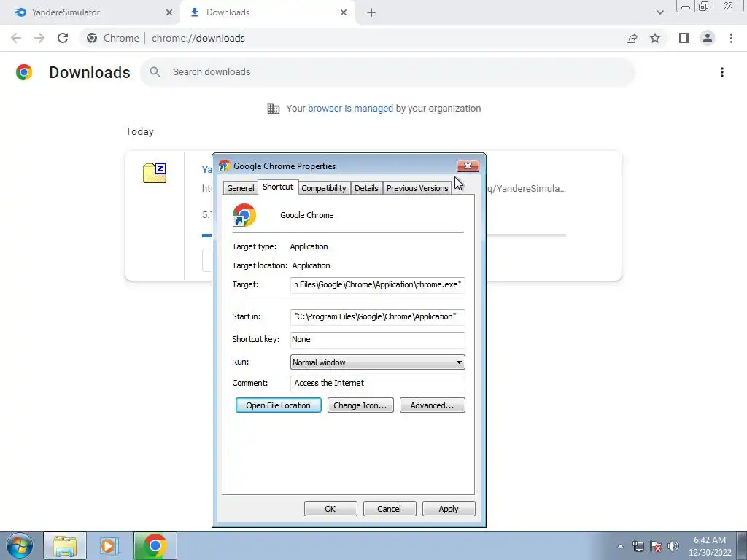Click the Today date heading
This screenshot has width=747, height=560.
pos(139,131)
